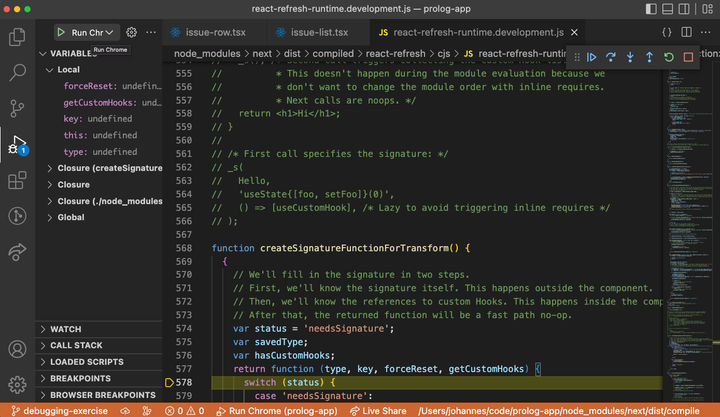
Task: Click the Step Out debug arrow
Action: [649, 58]
